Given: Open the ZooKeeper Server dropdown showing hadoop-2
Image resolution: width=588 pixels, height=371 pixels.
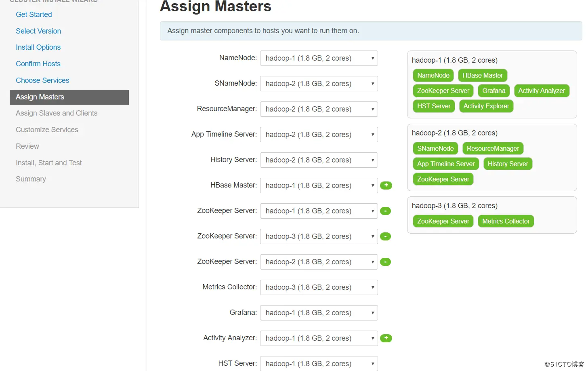Looking at the screenshot, I should pyautogui.click(x=319, y=262).
